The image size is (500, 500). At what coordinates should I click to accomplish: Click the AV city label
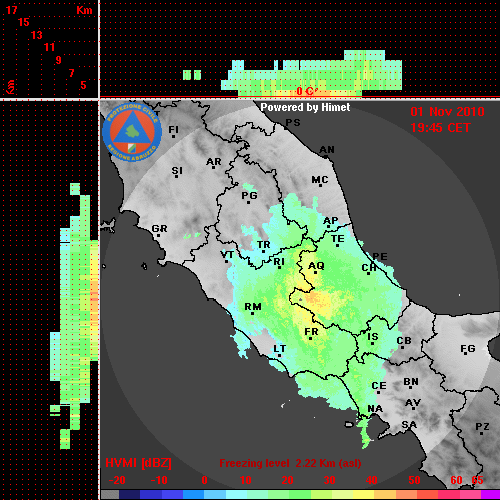pyautogui.click(x=413, y=403)
